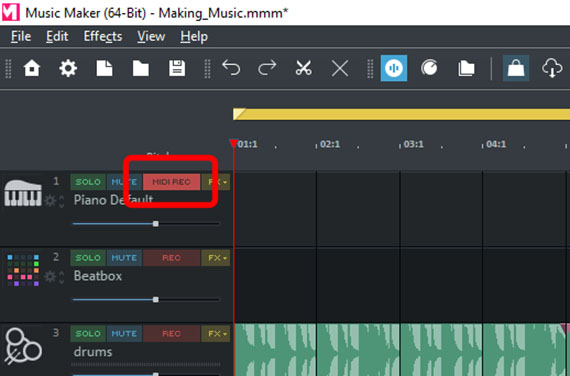Solo the drums track
This screenshot has height=376, width=570.
coord(88,333)
